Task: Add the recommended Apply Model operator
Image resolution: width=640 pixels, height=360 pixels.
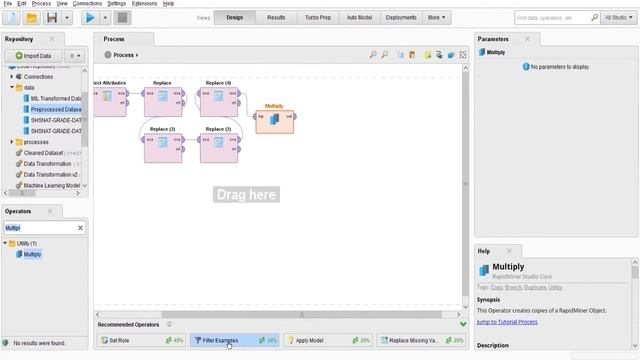Action: click(328, 340)
